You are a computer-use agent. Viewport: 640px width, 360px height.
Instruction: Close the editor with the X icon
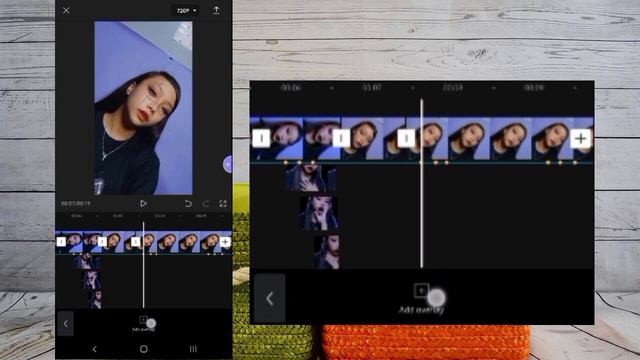coord(66,11)
